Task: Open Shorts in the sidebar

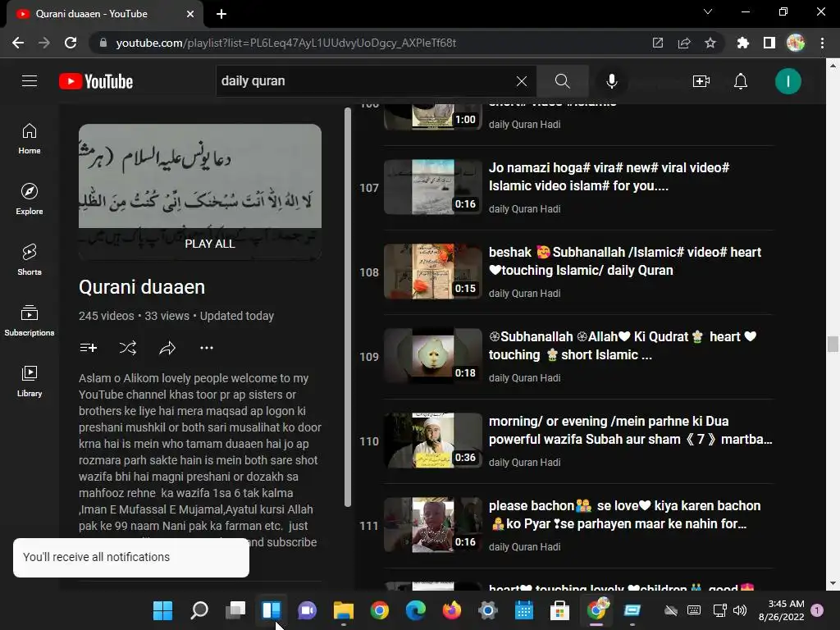Action: coord(30,260)
